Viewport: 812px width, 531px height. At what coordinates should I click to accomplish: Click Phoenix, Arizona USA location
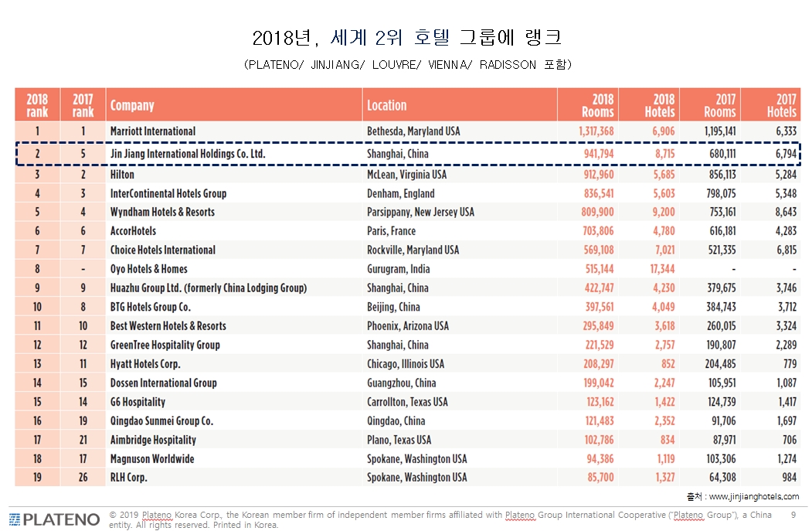408,326
